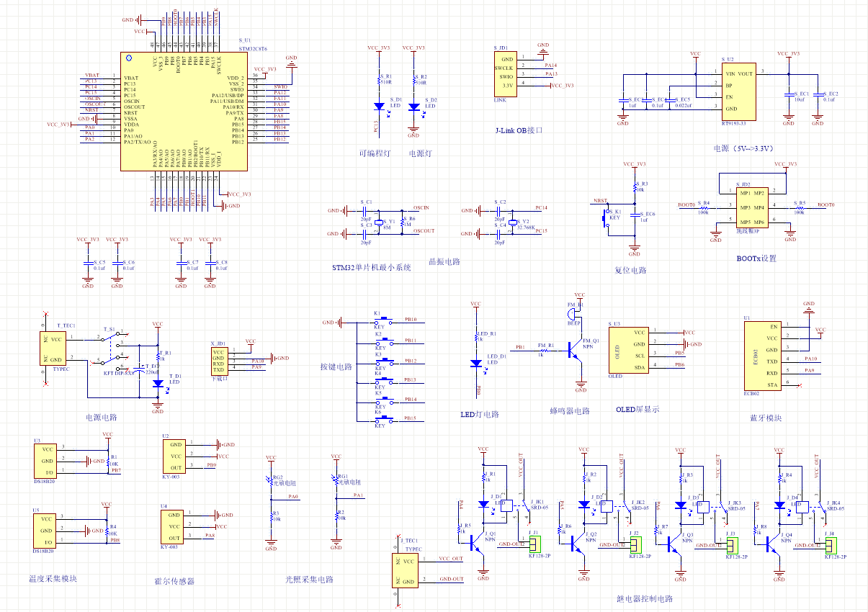868x612 pixels.
Task: Select the RT9193-33 voltage regulator block
Action: pyautogui.click(x=739, y=91)
